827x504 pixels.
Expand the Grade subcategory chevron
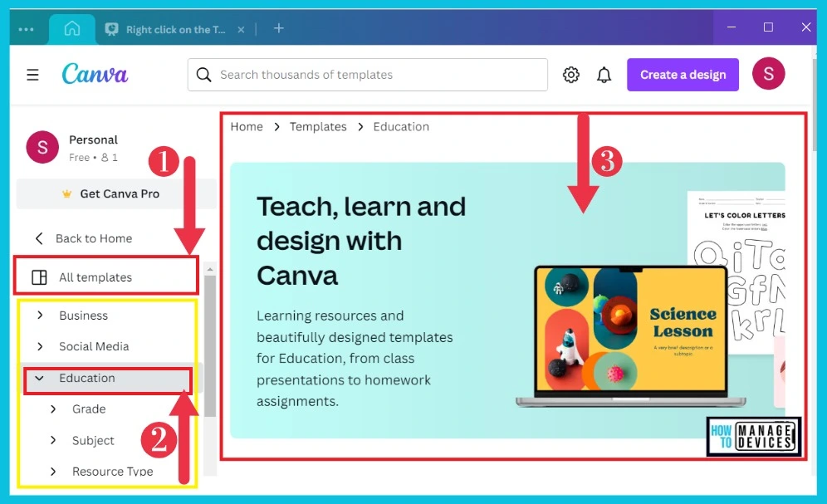[53, 409]
